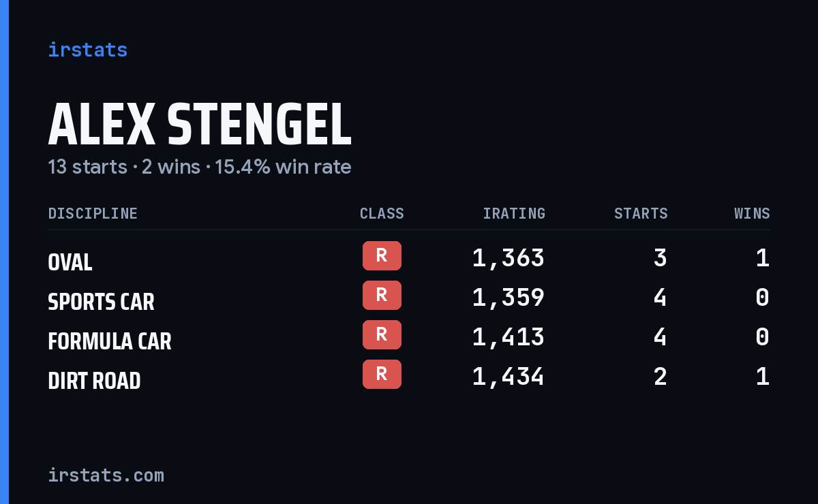Click the ALEX STENGEL driver name heading
818x504 pixels.
(x=200, y=125)
